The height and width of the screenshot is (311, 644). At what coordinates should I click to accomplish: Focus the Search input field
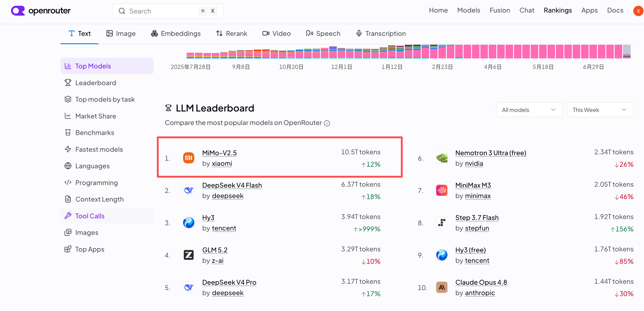[168, 11]
